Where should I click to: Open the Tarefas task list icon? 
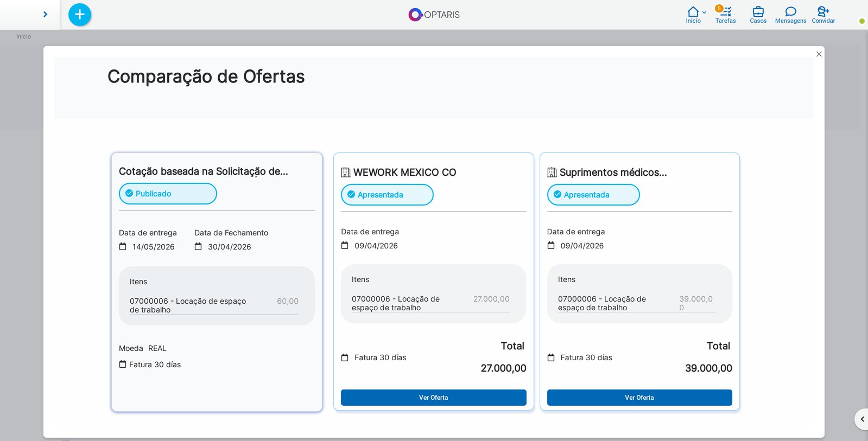pos(726,11)
